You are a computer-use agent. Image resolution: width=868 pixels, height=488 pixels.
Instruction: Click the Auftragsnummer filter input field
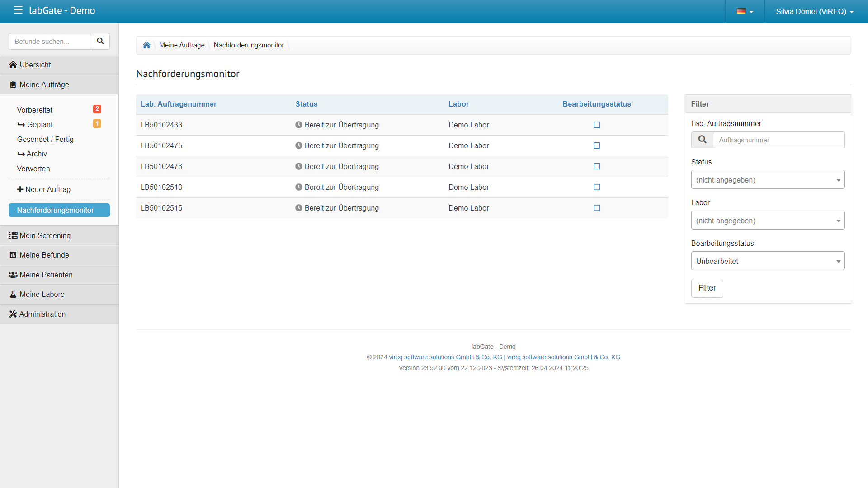(x=778, y=140)
